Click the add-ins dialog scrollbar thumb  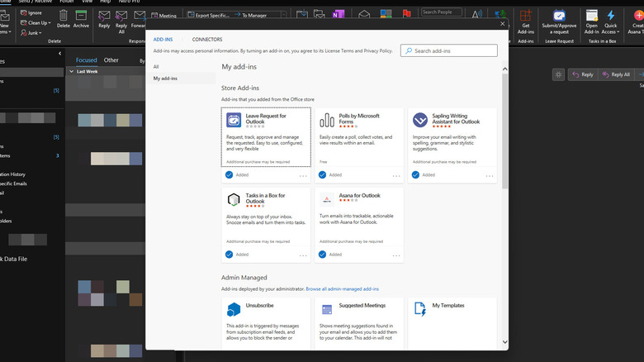[x=504, y=131]
